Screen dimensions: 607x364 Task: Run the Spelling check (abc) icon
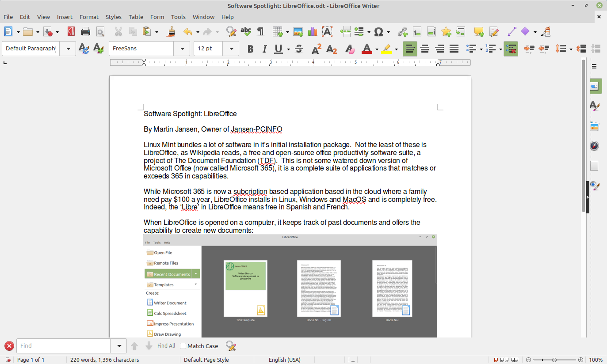pyautogui.click(x=246, y=31)
